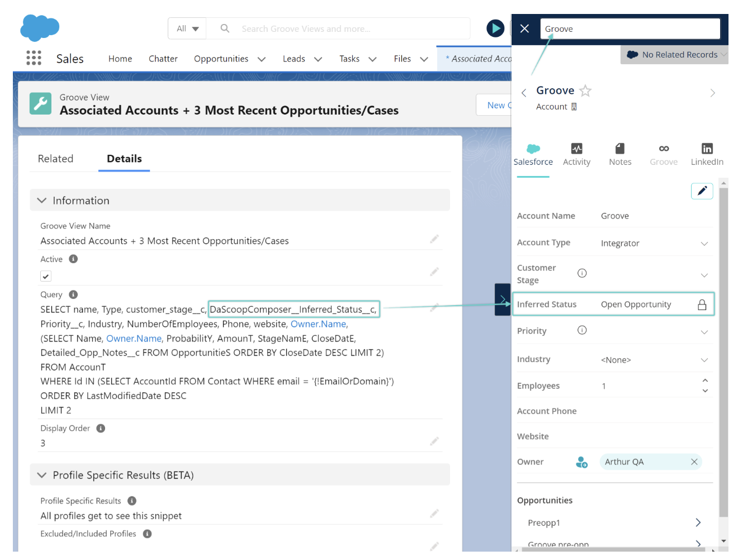Open the App Launcher grid icon

coord(34,58)
